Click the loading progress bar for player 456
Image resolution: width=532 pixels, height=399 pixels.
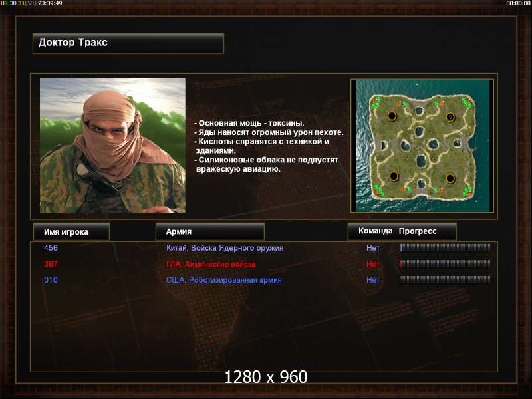tap(445, 247)
